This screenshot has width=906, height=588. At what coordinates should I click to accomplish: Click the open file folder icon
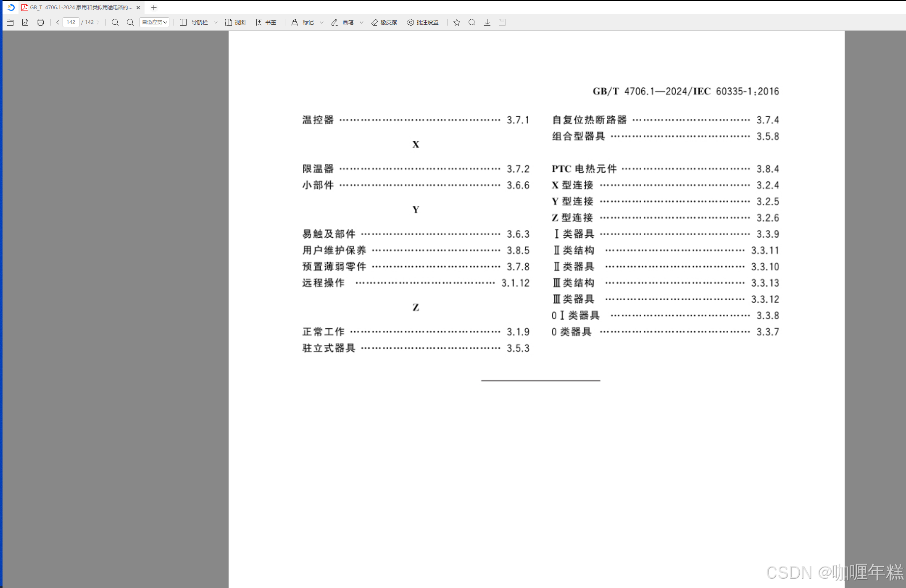pyautogui.click(x=10, y=22)
